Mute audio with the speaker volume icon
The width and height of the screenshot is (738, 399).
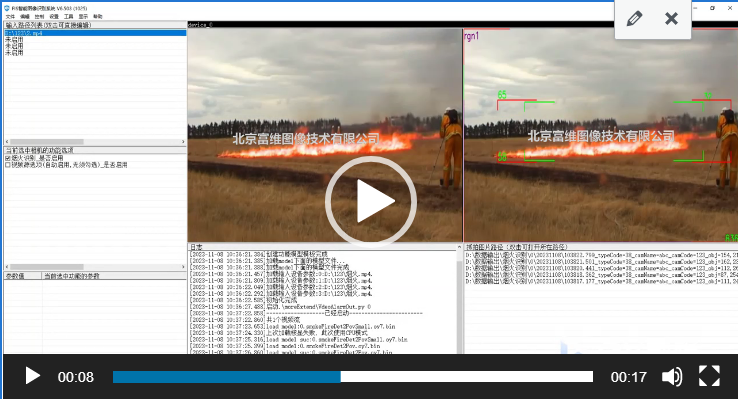point(672,377)
